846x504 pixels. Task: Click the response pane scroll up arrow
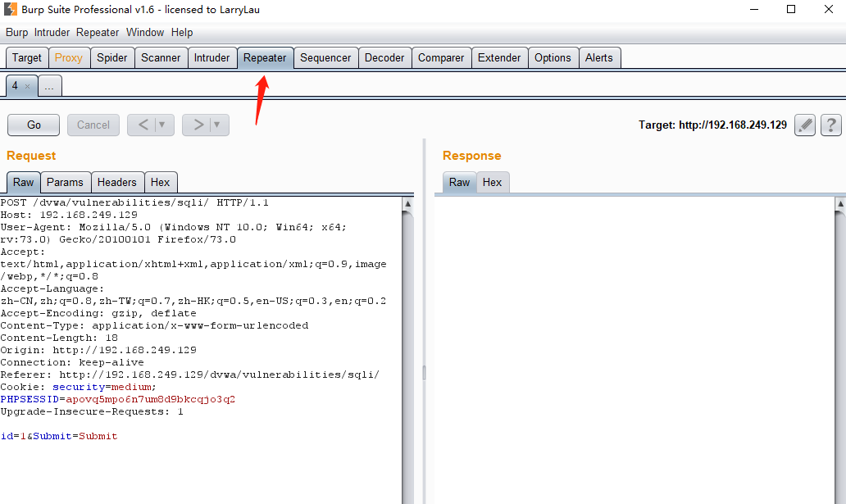click(x=839, y=202)
